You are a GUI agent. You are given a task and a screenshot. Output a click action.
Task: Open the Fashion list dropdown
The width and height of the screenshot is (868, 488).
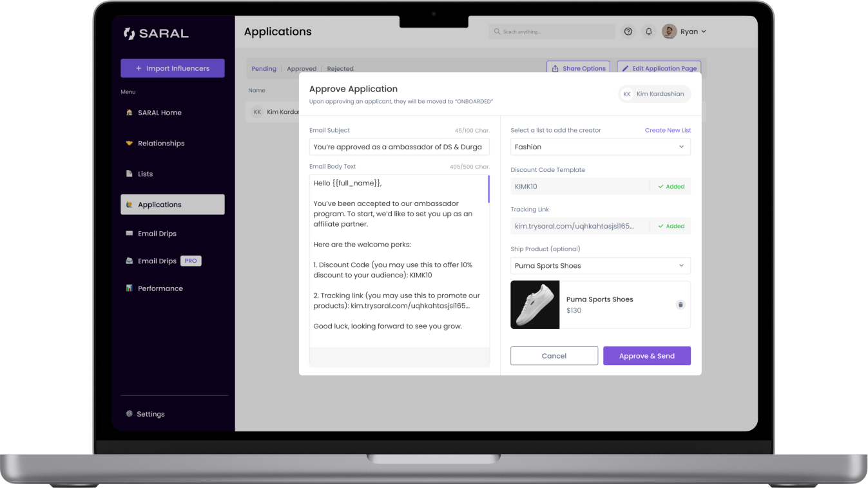[601, 147]
